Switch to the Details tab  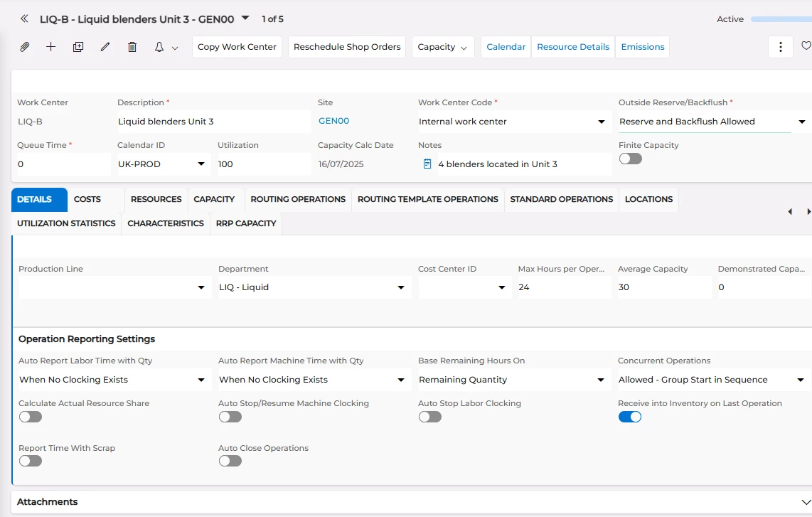39,199
